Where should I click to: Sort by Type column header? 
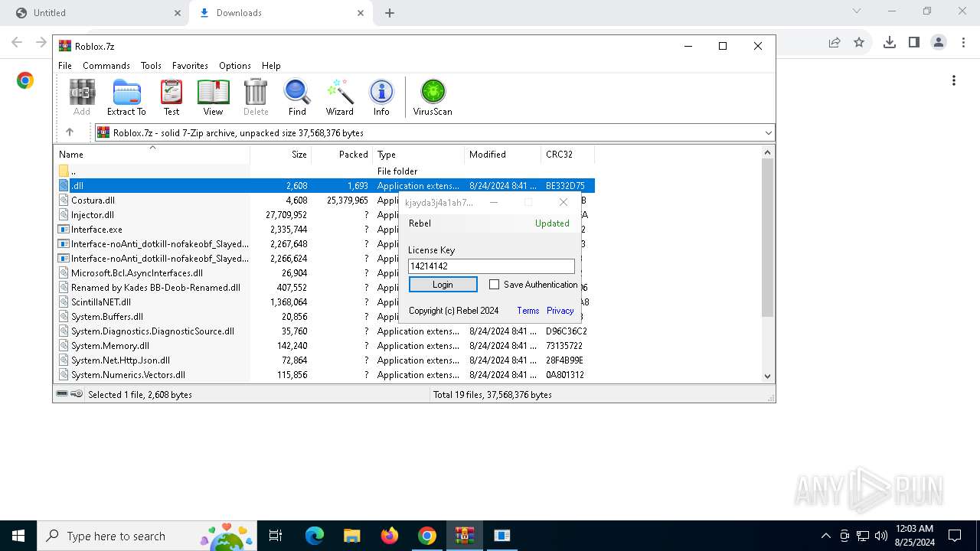tap(419, 155)
